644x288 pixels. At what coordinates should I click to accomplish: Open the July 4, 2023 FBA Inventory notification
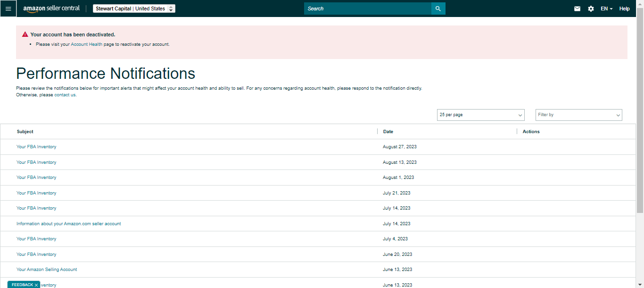click(x=36, y=239)
